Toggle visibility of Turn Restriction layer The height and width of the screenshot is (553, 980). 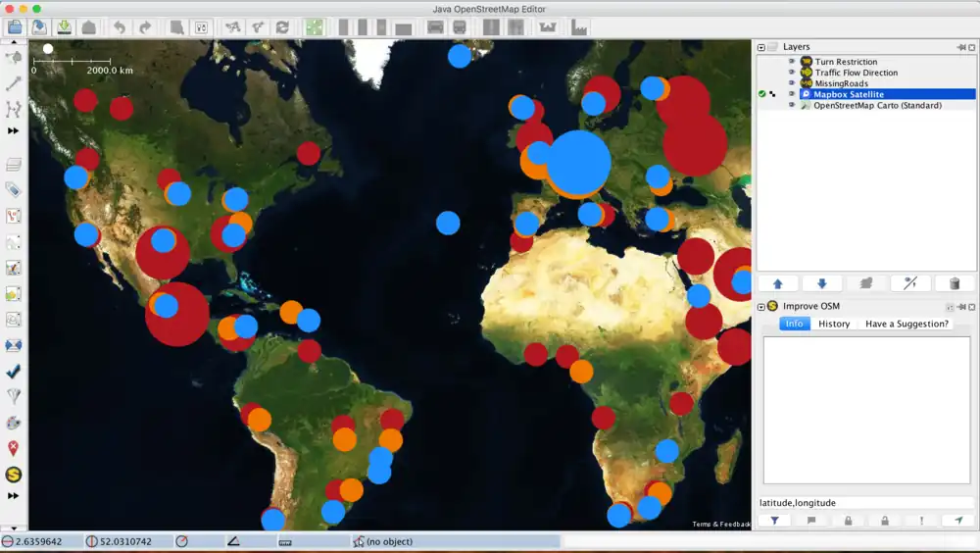[x=792, y=62]
